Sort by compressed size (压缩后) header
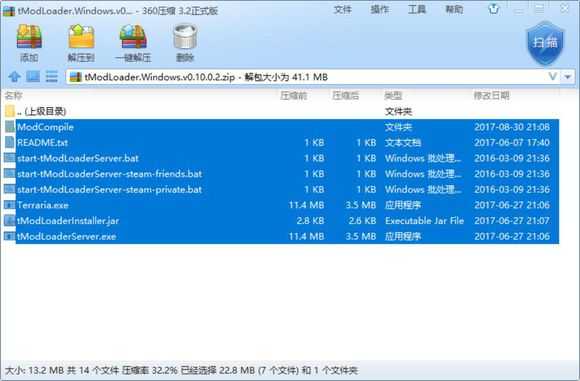 pyautogui.click(x=345, y=95)
